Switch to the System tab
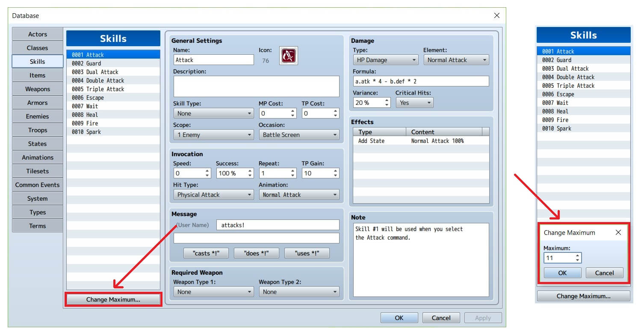Viewport: 644px width, 335px height. point(38,199)
